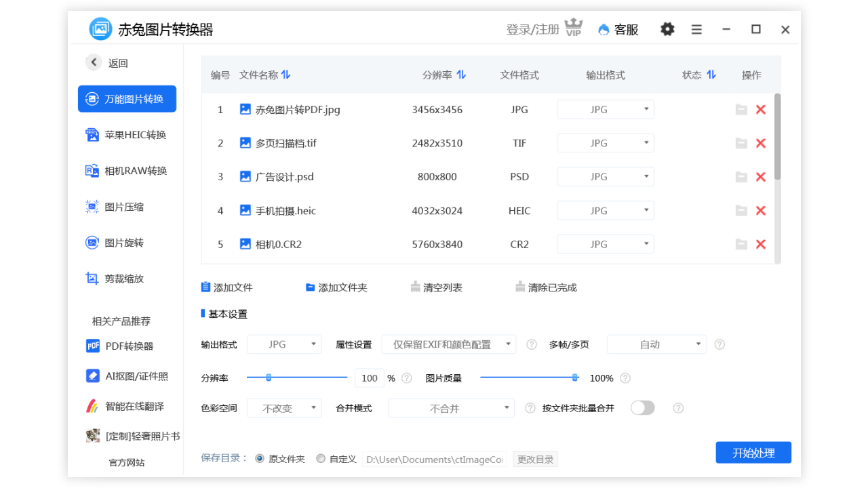This screenshot has width=868, height=488.
Task: Open the 输出格式 dropdown
Action: click(284, 344)
